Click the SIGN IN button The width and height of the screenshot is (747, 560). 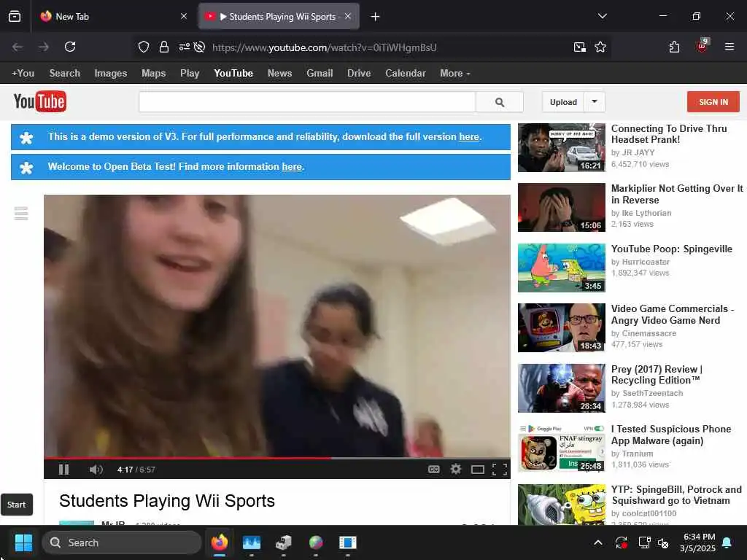[x=713, y=102]
